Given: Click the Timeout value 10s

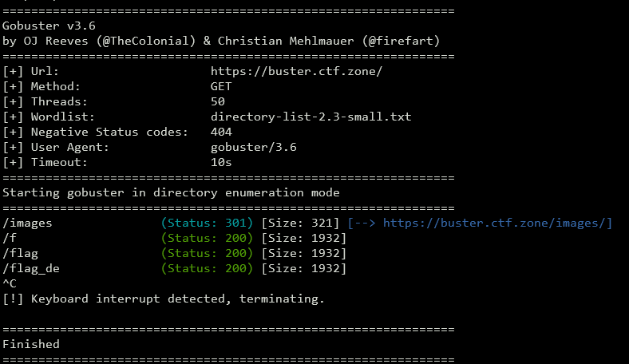Looking at the screenshot, I should click(221, 162).
